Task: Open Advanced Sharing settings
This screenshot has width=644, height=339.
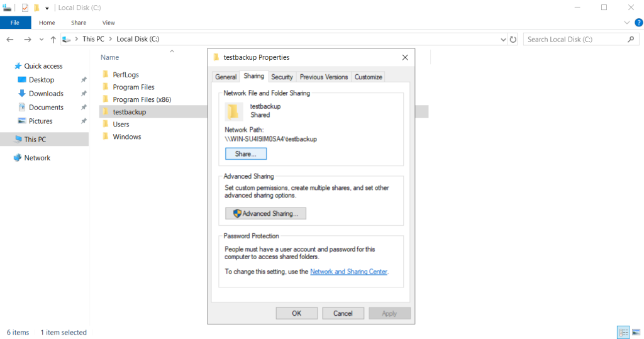Action: click(265, 213)
